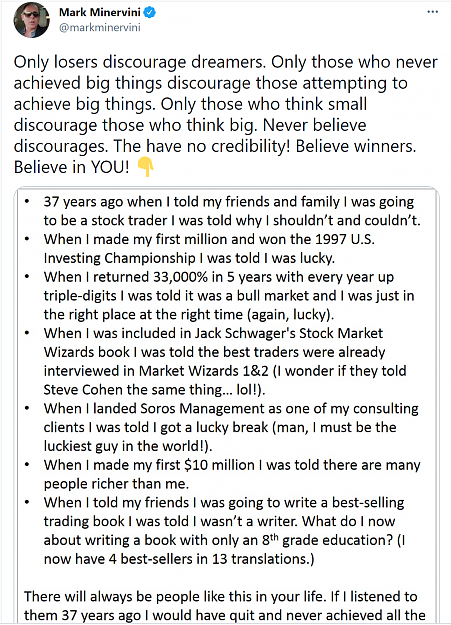The height and width of the screenshot is (625, 451).
Task: Click the first bullet point marker in image
Action: click(x=27, y=202)
